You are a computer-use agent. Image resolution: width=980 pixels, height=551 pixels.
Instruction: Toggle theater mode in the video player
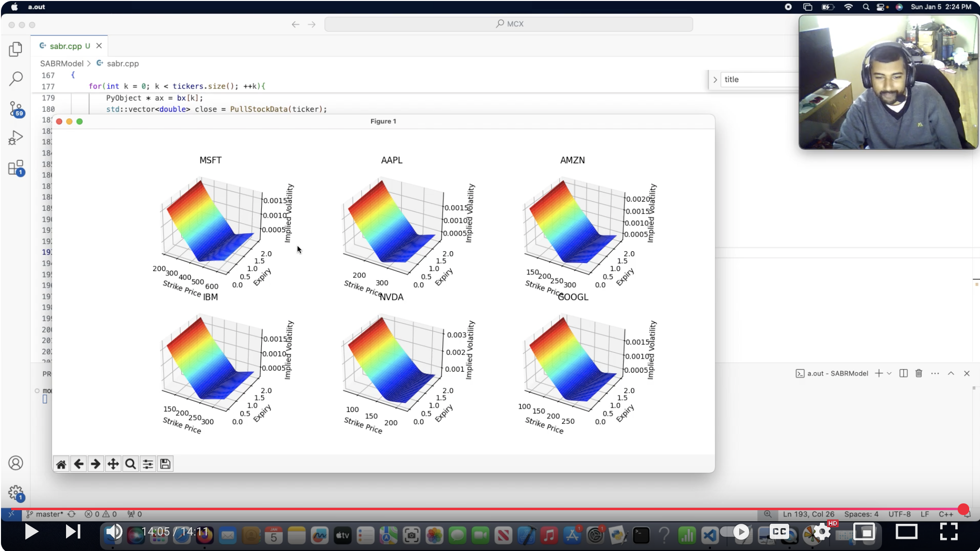point(906,532)
